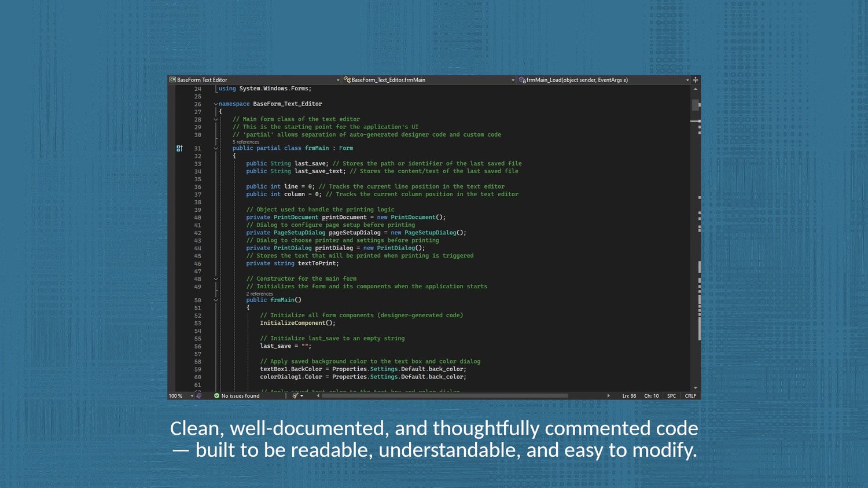Toggle the CRLF line ending indicator

[690, 396]
